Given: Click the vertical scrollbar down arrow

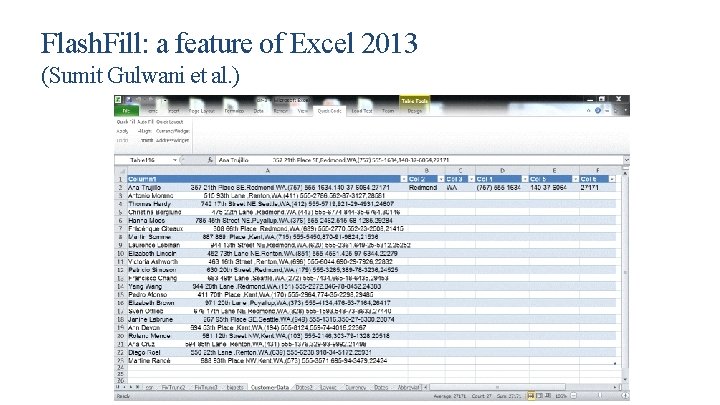Looking at the screenshot, I should coord(625,380).
